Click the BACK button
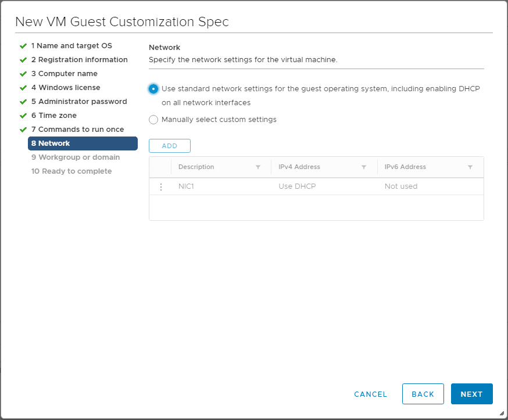This screenshot has height=420, width=508. (423, 394)
